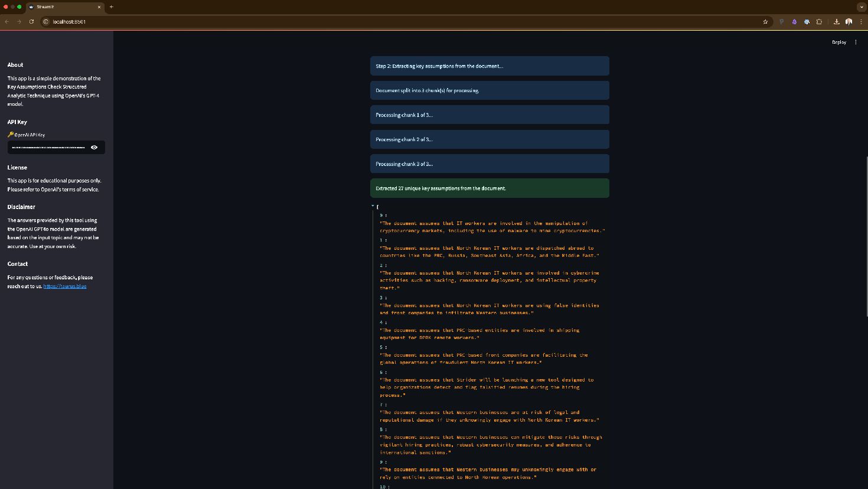
Task: Click the browser forward arrow
Action: (19, 22)
